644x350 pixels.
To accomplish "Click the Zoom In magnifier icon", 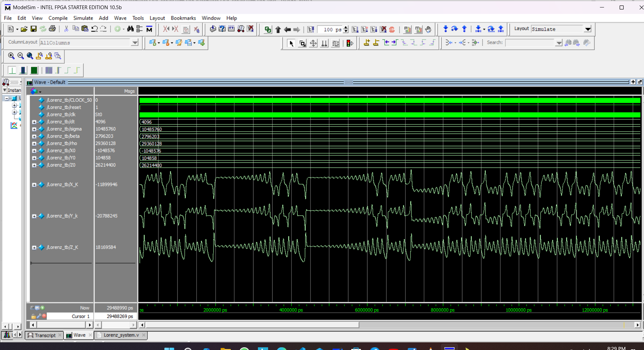I will [x=11, y=56].
